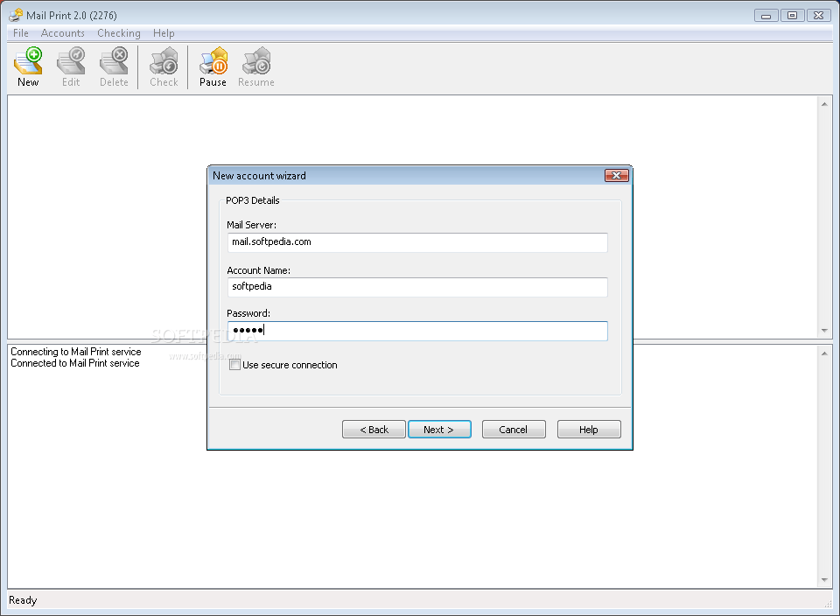Click the Mail Server input field
The height and width of the screenshot is (616, 840).
417,242
